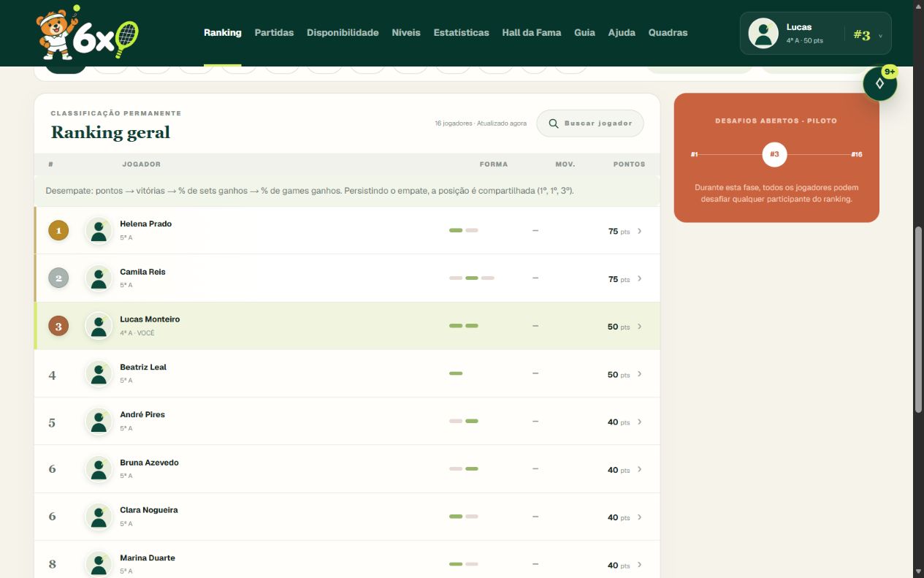This screenshot has width=924, height=578.
Task: Expand Camila Reis's row chevron
Action: [x=640, y=278]
